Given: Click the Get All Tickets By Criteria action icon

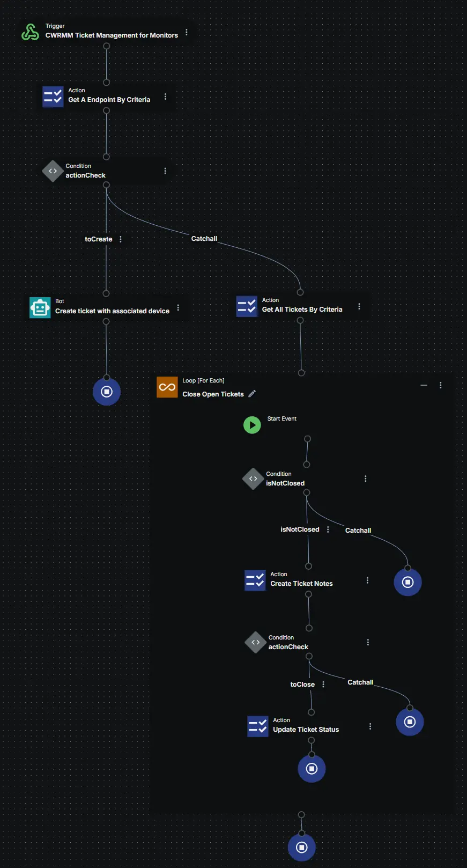Looking at the screenshot, I should pos(247,306).
